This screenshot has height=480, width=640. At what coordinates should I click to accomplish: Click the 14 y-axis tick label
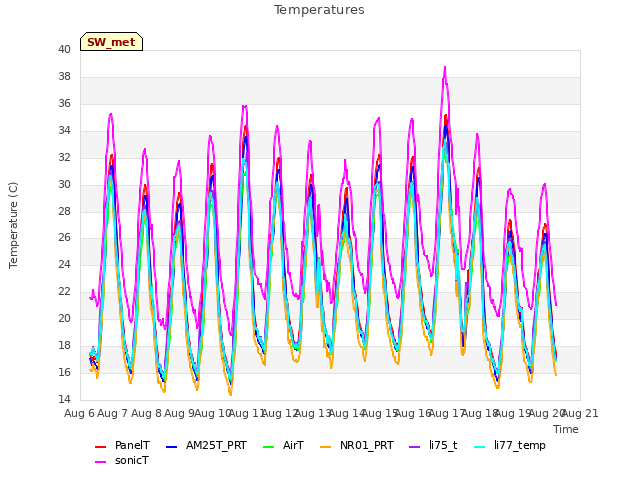click(x=64, y=399)
